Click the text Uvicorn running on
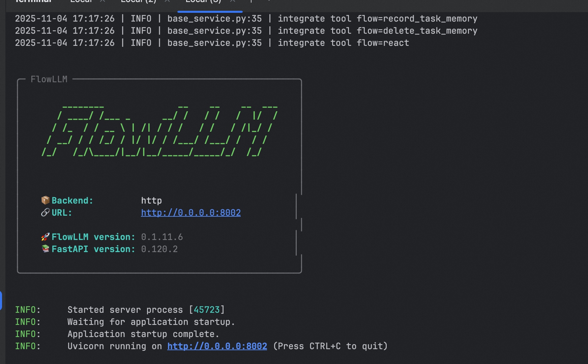 coord(115,346)
